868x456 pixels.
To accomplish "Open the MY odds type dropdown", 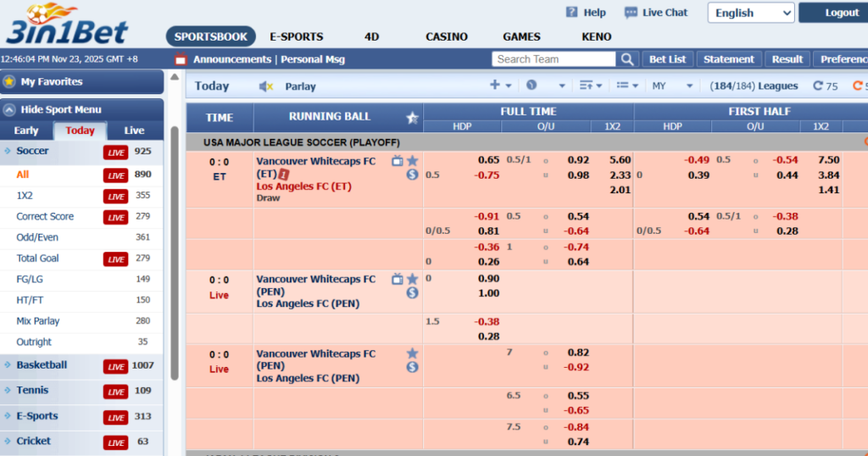I will (672, 86).
